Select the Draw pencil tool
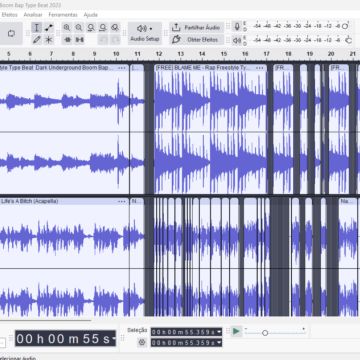The width and height of the screenshot is (360, 360). 37,40
